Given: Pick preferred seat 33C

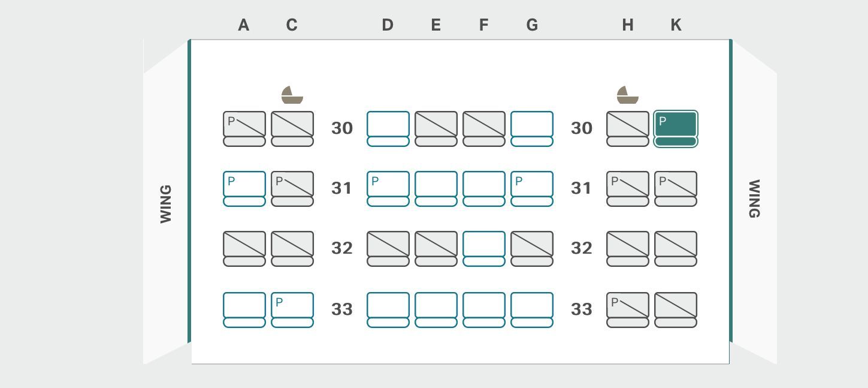Looking at the screenshot, I should tap(292, 310).
